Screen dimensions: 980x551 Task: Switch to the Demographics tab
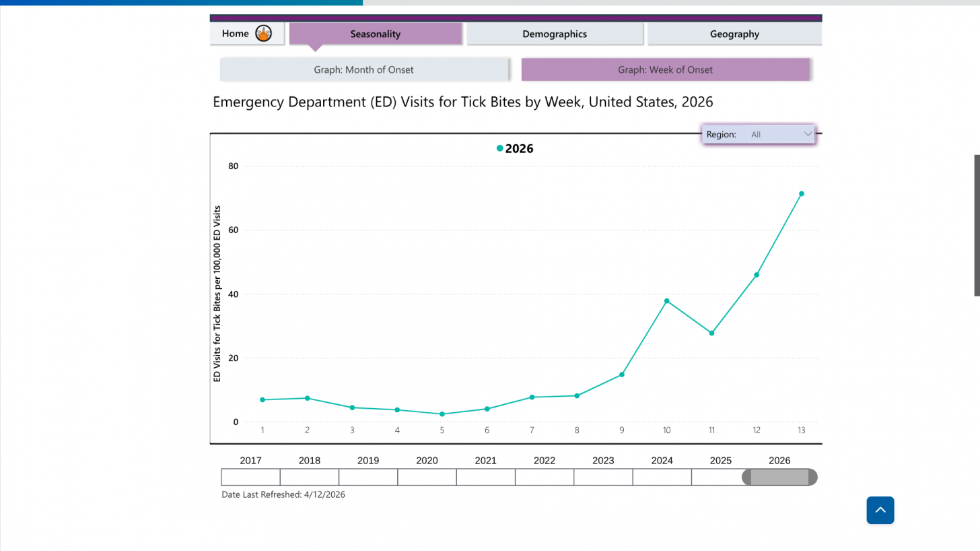tap(554, 34)
